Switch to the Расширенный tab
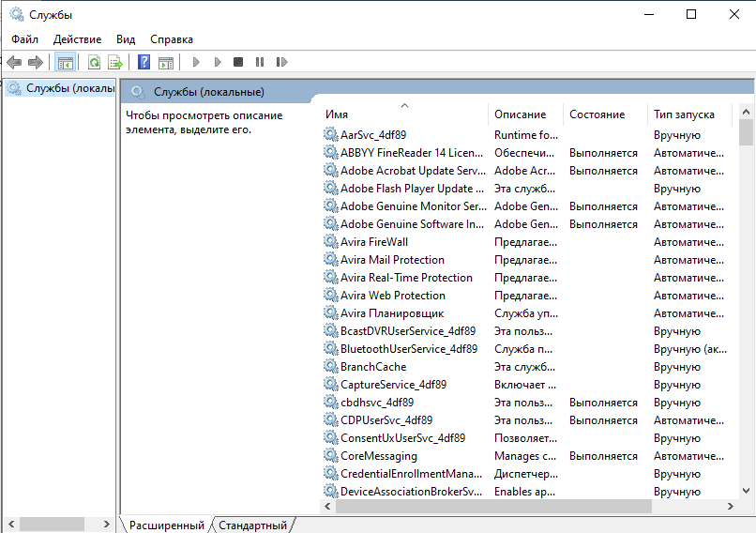The width and height of the screenshot is (756, 533). pyautogui.click(x=166, y=525)
